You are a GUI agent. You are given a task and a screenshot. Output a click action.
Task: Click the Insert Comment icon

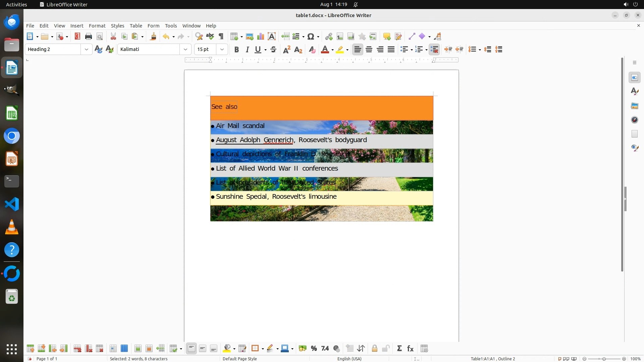click(387, 37)
